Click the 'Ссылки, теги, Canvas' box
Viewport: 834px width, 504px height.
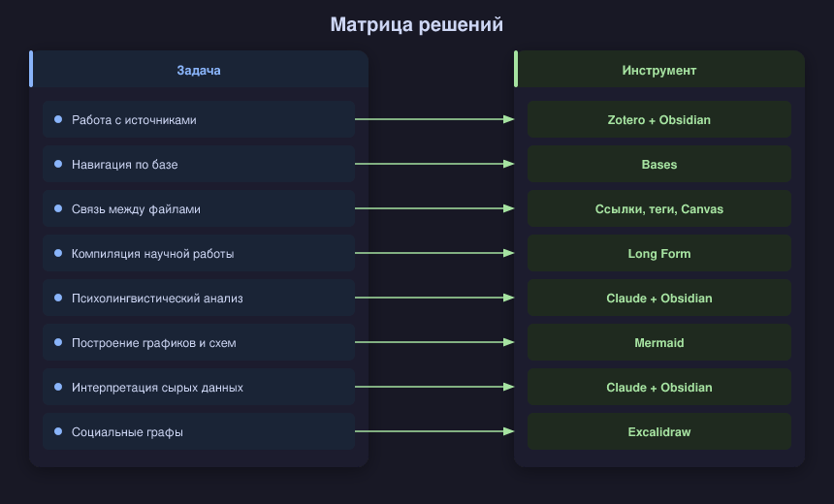point(659,209)
